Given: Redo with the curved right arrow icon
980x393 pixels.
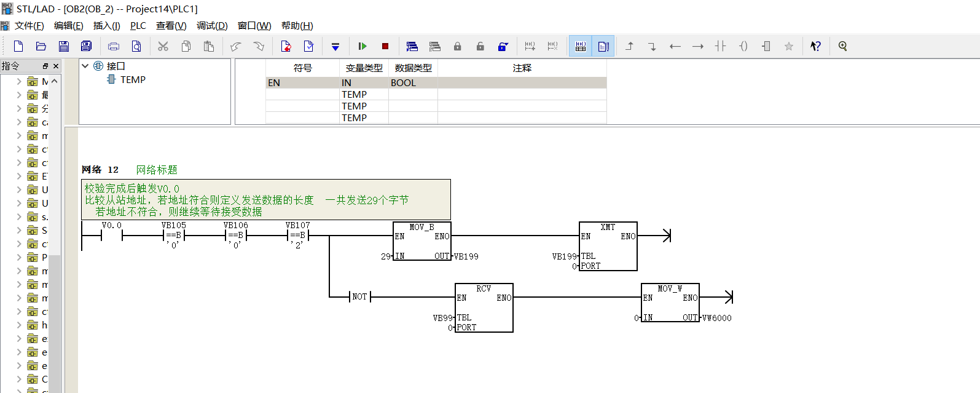Looking at the screenshot, I should coord(259,46).
